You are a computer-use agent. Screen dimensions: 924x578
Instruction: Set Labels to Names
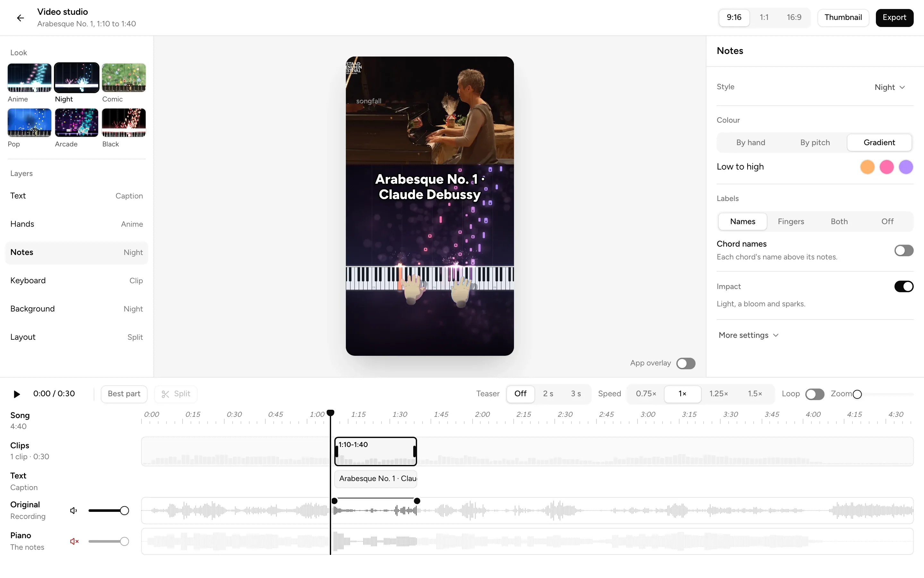[x=742, y=222]
